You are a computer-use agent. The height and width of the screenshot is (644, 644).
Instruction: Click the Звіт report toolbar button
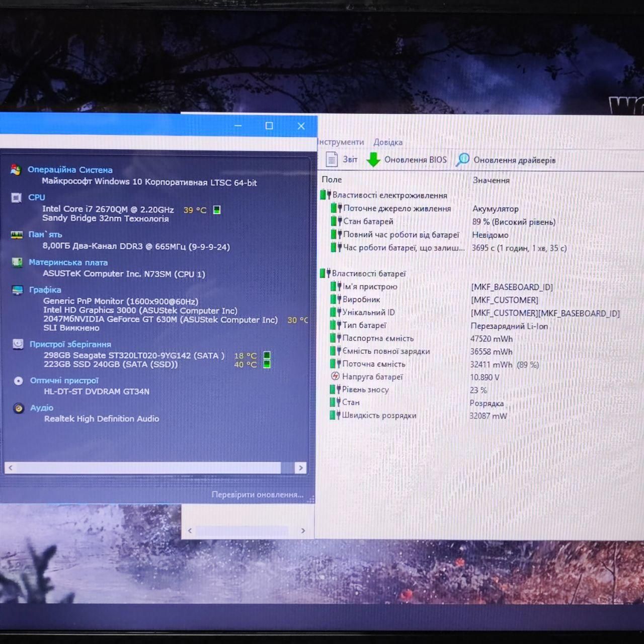(x=342, y=159)
